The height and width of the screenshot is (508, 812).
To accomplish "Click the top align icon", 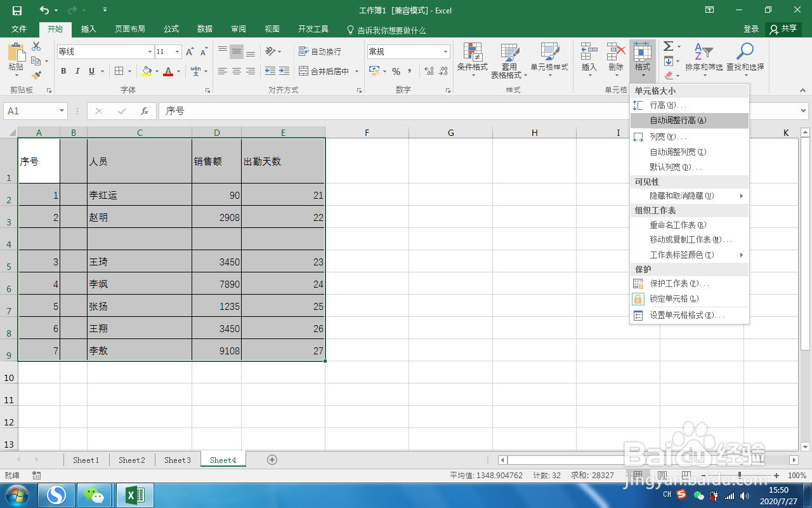I will click(223, 51).
